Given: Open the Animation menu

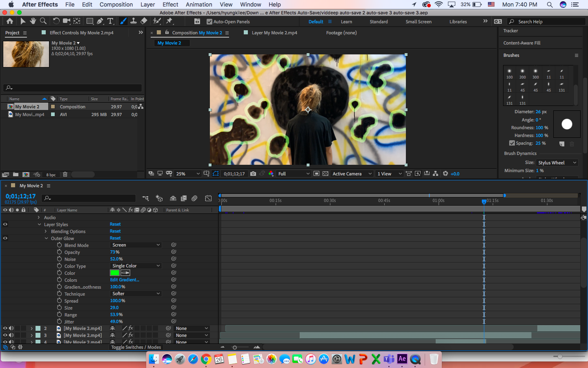Looking at the screenshot, I should tap(199, 4).
